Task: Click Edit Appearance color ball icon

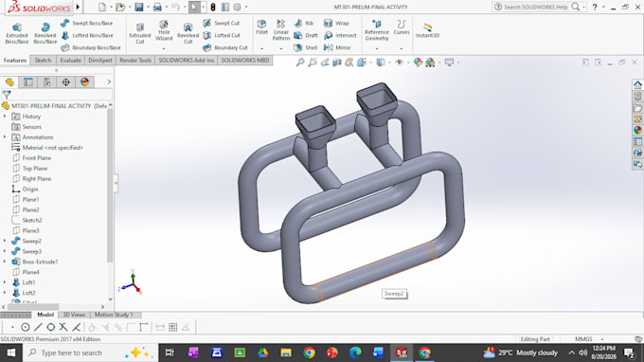Action: 418,63
